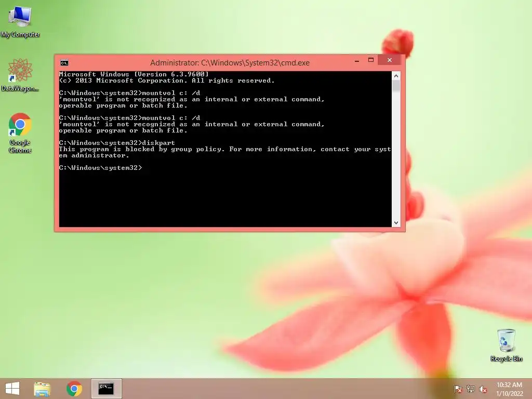Click the 'em administrator.' line
Image resolution: width=532 pixels, height=399 pixels.
94,155
